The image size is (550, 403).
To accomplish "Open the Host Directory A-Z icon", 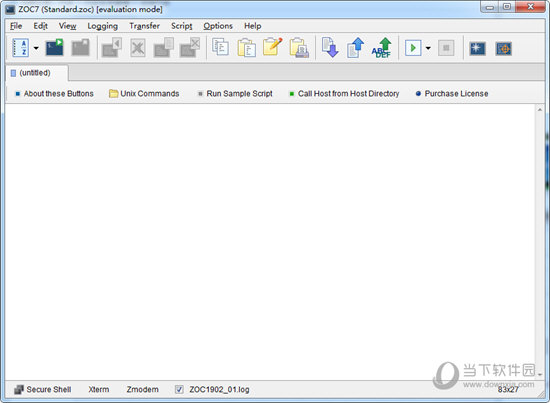I will 21,48.
